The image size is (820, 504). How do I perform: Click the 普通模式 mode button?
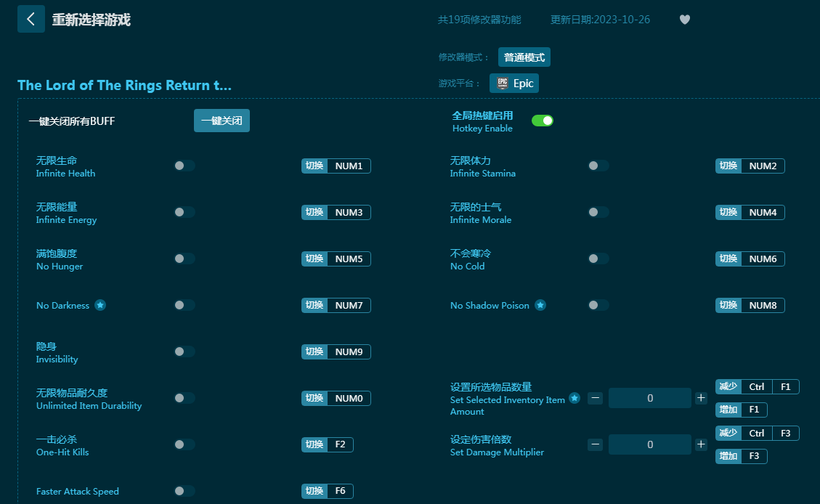pos(524,57)
